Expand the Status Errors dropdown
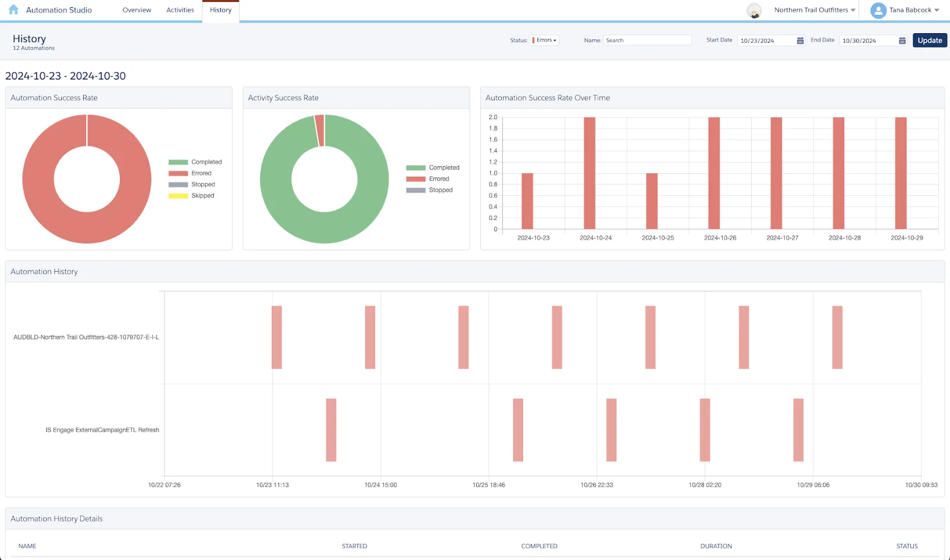950x560 pixels. pos(545,40)
